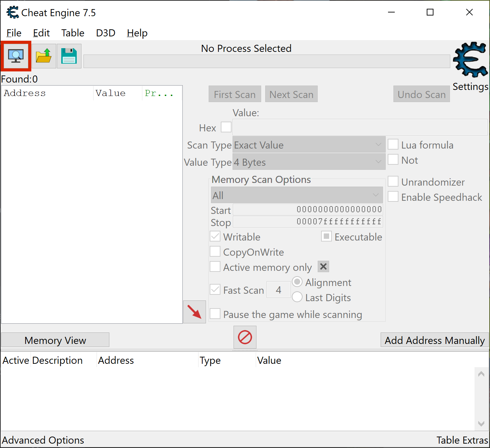Click the No Process Selected label
490x448 pixels.
click(246, 49)
